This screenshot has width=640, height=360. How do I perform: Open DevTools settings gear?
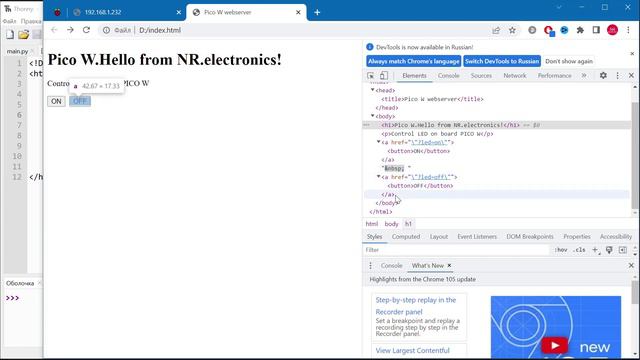point(603,76)
